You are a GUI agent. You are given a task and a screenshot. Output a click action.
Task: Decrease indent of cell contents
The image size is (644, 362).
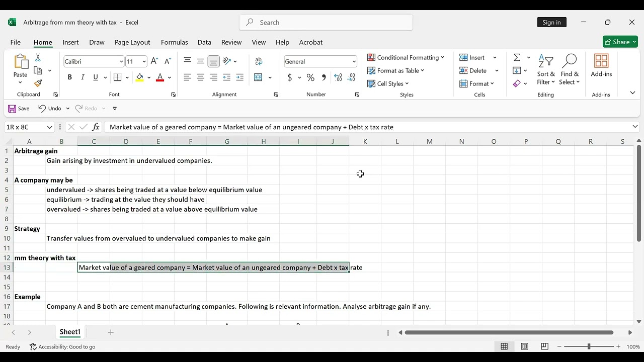pos(226,77)
